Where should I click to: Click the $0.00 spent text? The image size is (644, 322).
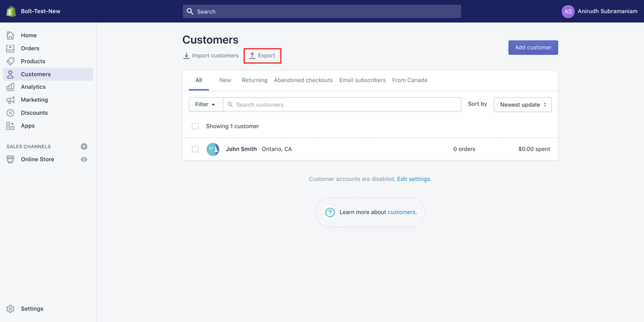[x=534, y=149]
